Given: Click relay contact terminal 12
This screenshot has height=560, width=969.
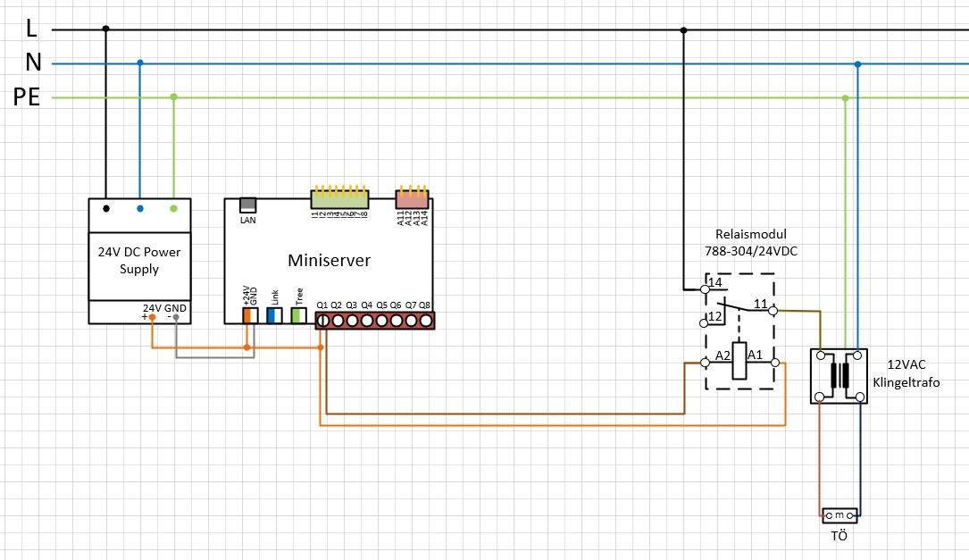Looking at the screenshot, I should 704,323.
